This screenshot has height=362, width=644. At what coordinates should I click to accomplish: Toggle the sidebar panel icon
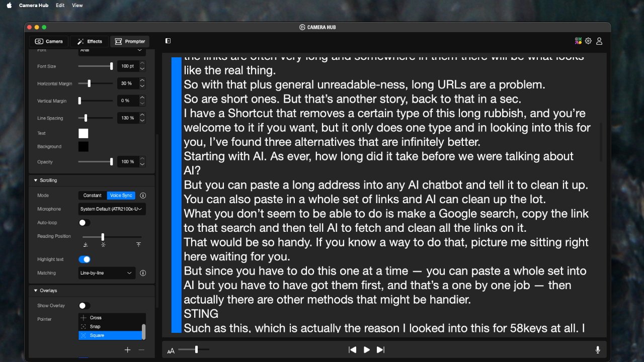tap(168, 41)
